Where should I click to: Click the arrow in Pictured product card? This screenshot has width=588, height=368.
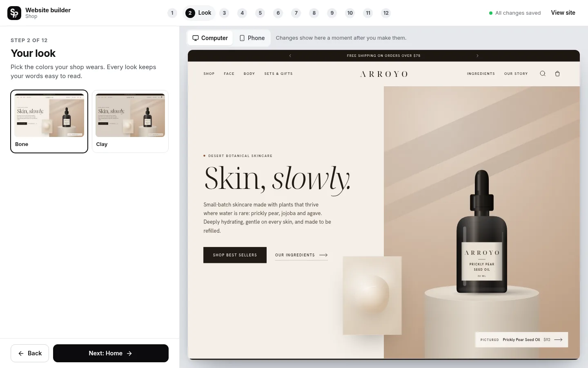click(x=558, y=340)
